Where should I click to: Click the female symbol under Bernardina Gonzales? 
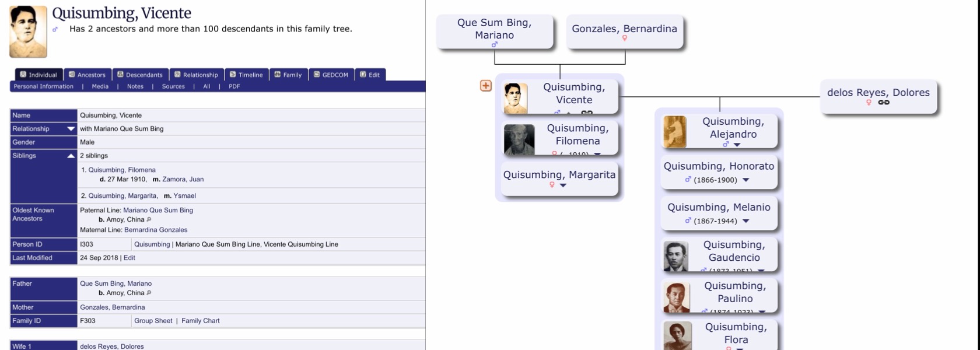pos(624,38)
